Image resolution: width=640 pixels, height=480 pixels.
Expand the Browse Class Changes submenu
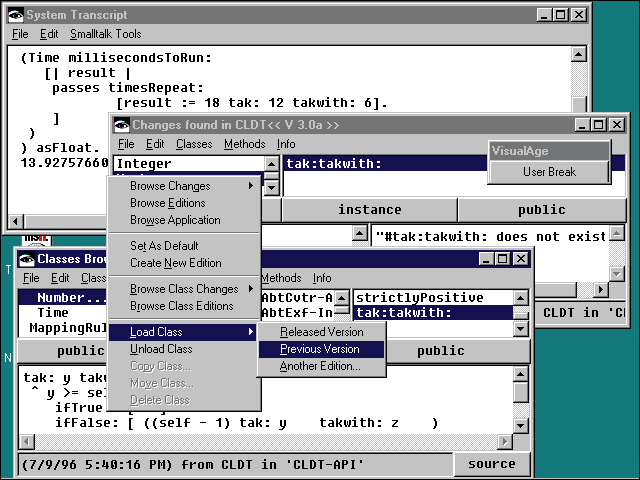pyautogui.click(x=183, y=289)
